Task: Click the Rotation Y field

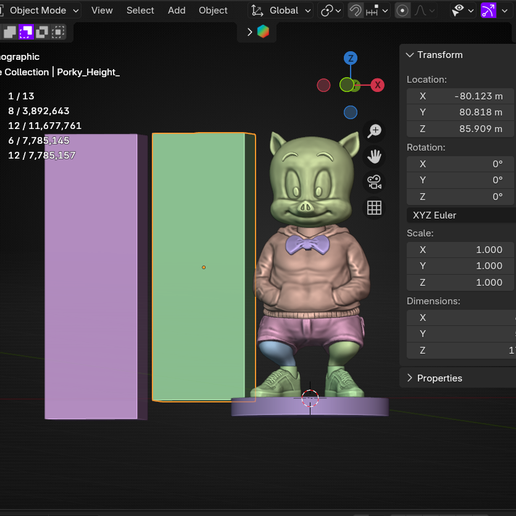Action: [x=460, y=180]
